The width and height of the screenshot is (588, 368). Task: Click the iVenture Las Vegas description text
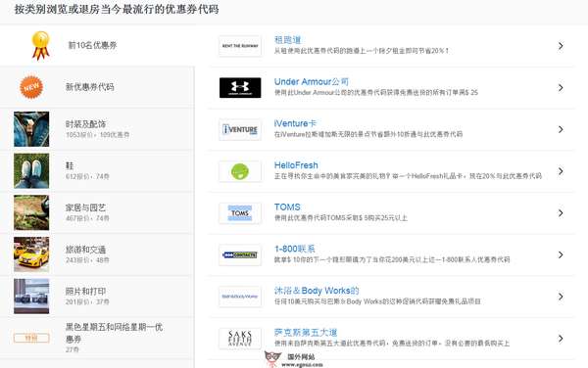368,134
